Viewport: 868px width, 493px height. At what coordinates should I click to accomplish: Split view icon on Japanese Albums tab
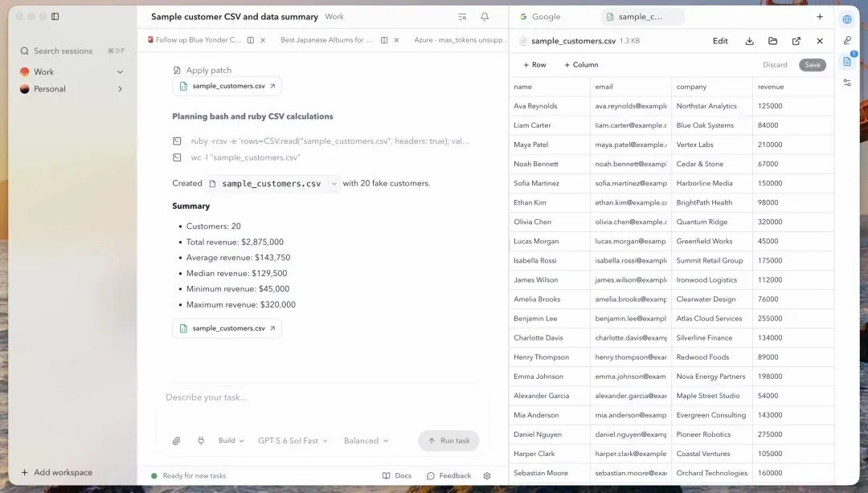(x=384, y=40)
